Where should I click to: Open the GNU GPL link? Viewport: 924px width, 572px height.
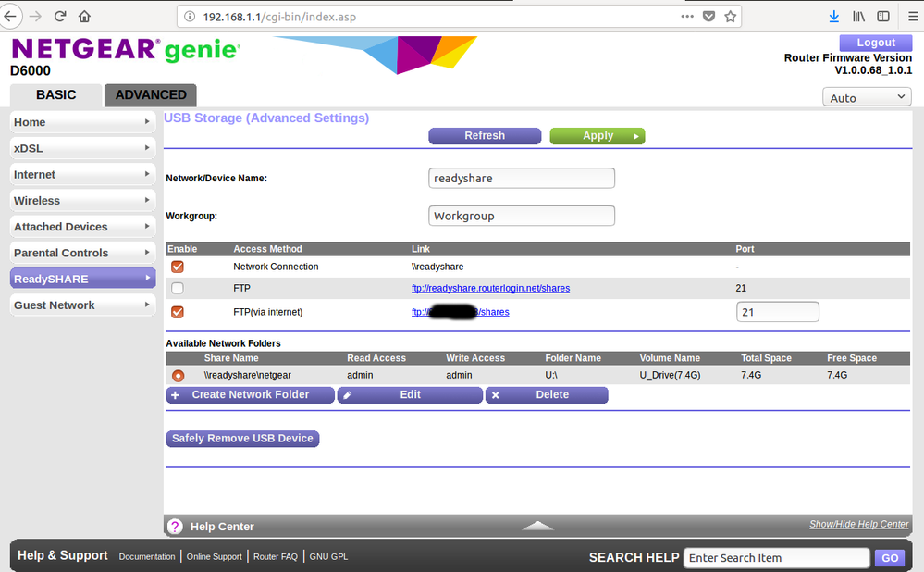pos(328,556)
